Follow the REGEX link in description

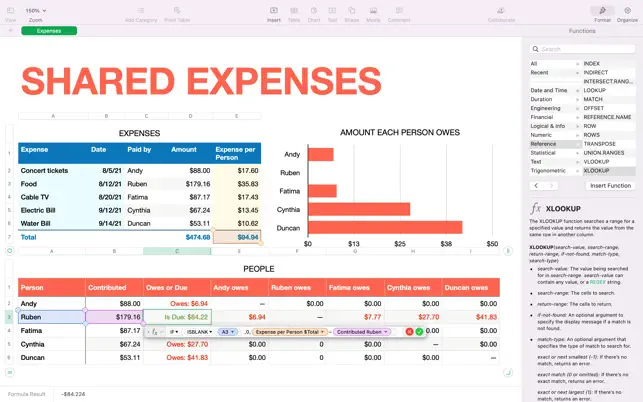click(597, 282)
